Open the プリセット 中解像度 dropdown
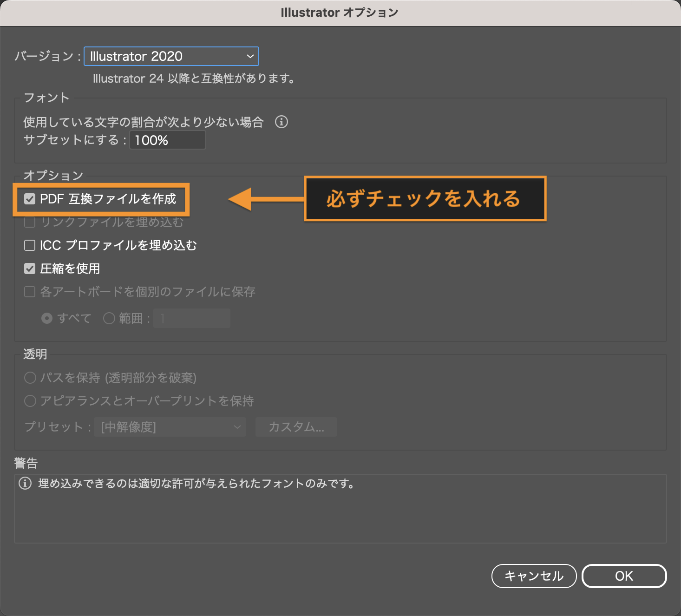681x616 pixels. tap(170, 427)
